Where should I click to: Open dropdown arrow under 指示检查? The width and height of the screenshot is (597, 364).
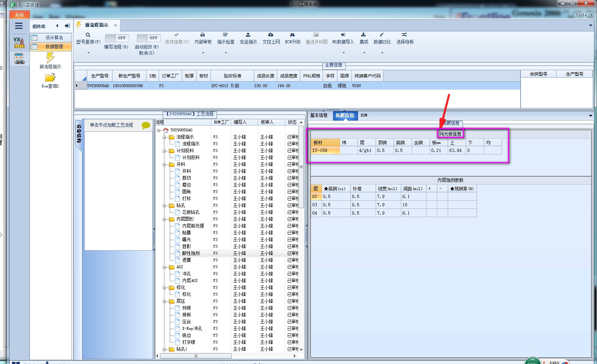click(226, 53)
